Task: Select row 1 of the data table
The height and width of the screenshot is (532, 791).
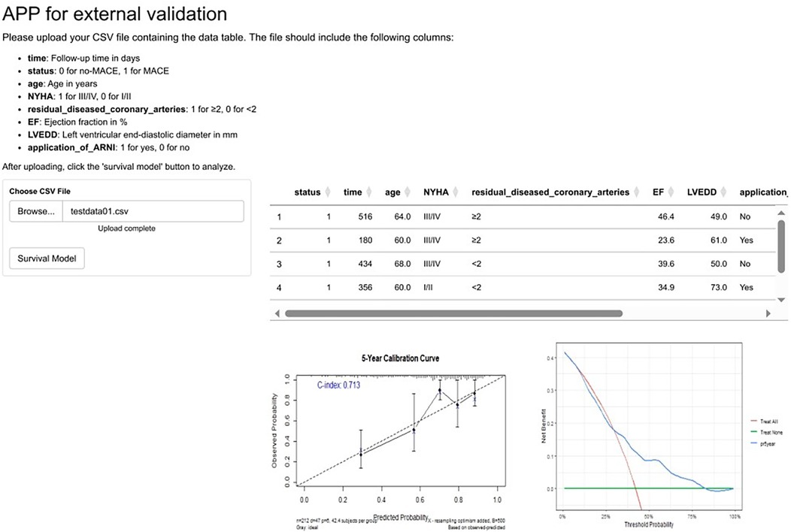Action: 451,216
